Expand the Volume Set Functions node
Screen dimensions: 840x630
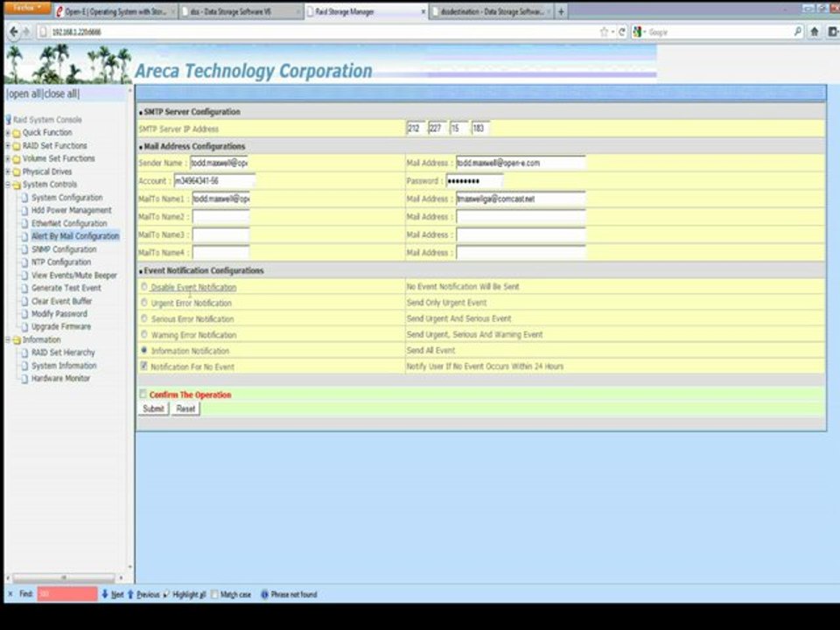[8, 158]
